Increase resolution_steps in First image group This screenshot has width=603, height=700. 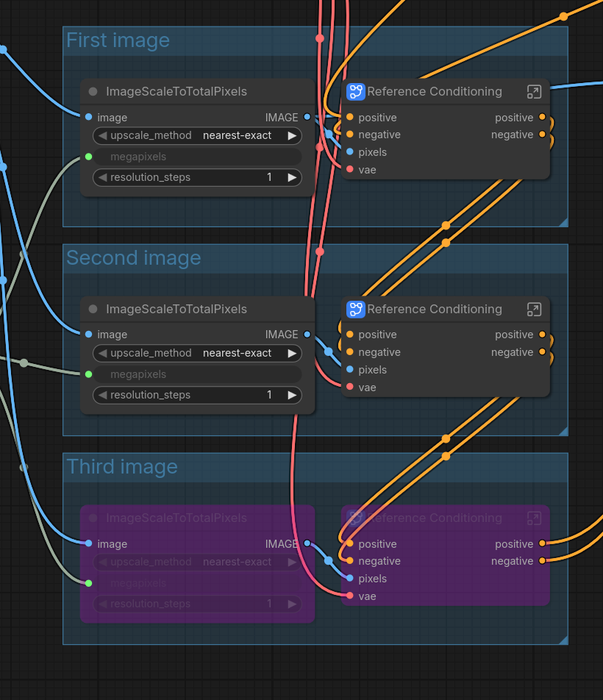click(x=292, y=177)
